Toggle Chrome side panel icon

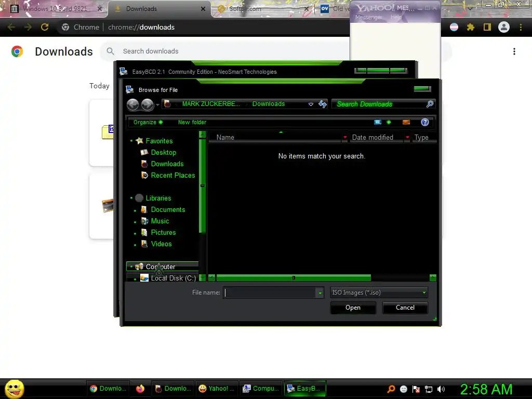[x=487, y=27]
